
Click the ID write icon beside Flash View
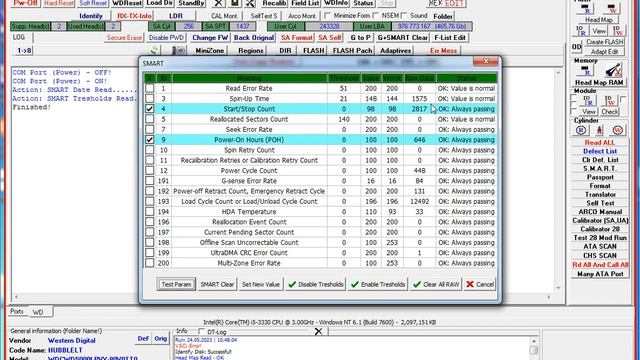coord(618,31)
